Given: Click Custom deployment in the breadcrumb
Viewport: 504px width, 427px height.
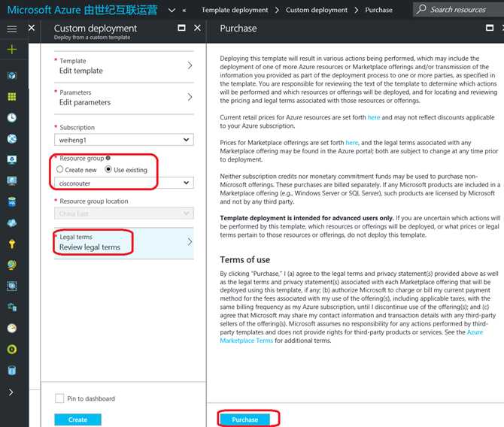Looking at the screenshot, I should (317, 10).
